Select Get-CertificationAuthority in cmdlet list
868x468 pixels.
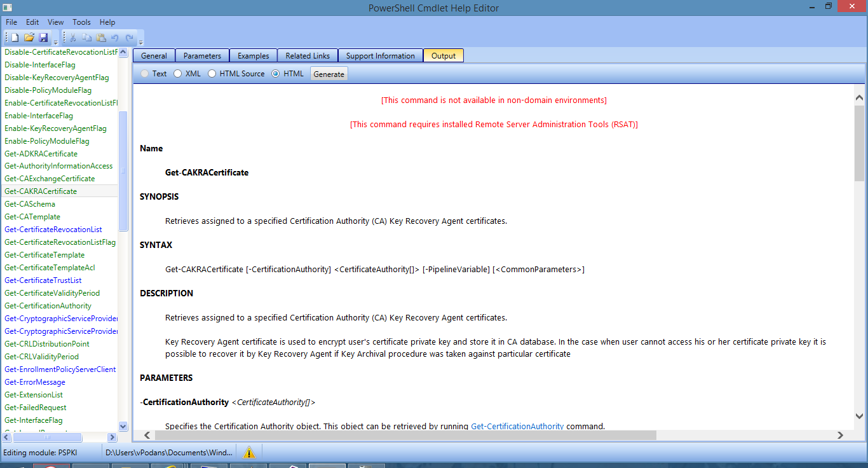pyautogui.click(x=48, y=306)
